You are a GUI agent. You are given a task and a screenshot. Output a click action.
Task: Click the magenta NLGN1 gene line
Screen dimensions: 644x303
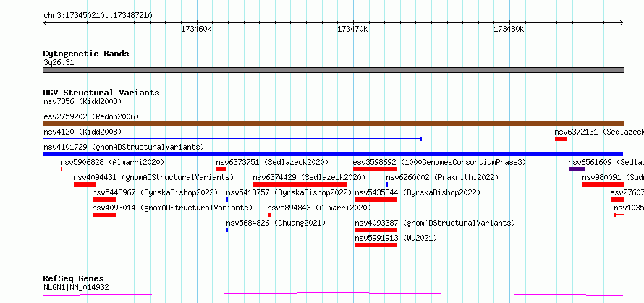pos(333,294)
